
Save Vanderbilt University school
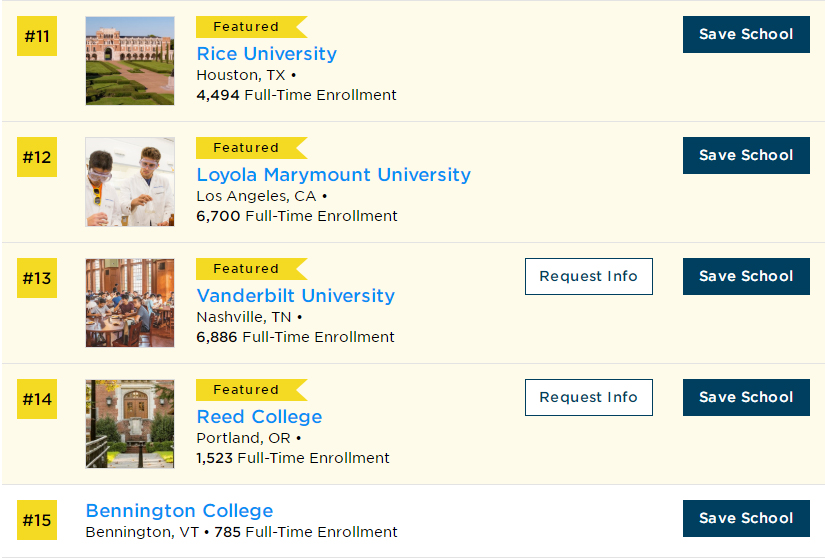tap(746, 276)
